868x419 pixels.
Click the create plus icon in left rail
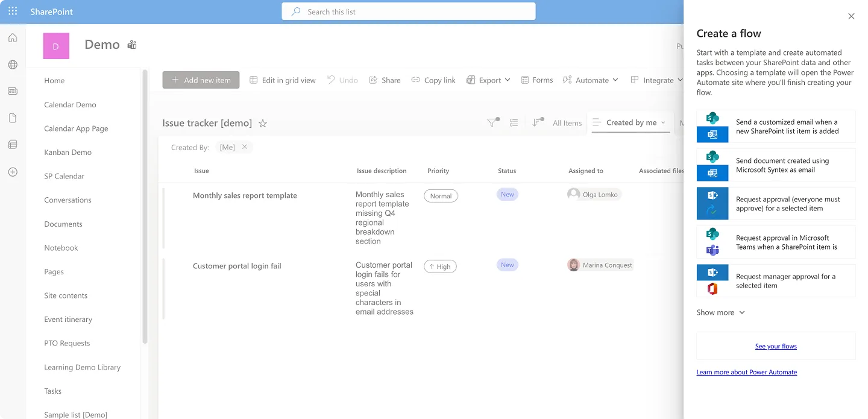pos(13,172)
